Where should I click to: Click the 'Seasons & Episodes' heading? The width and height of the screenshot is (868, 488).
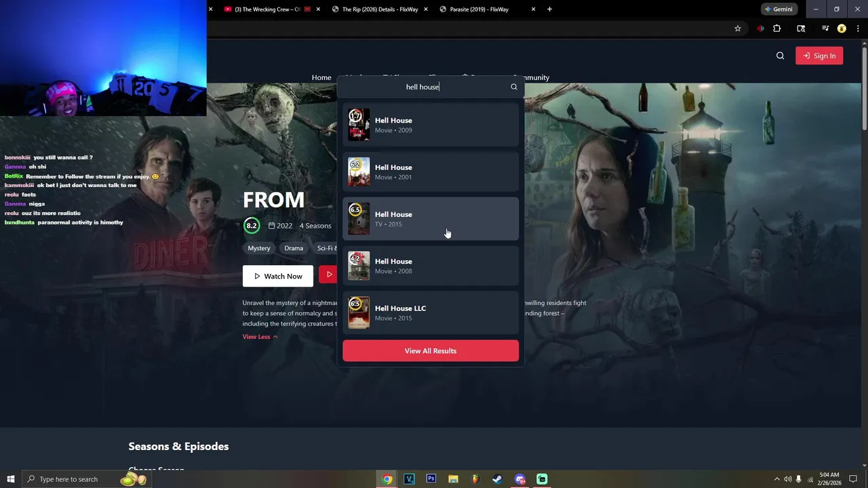(178, 446)
